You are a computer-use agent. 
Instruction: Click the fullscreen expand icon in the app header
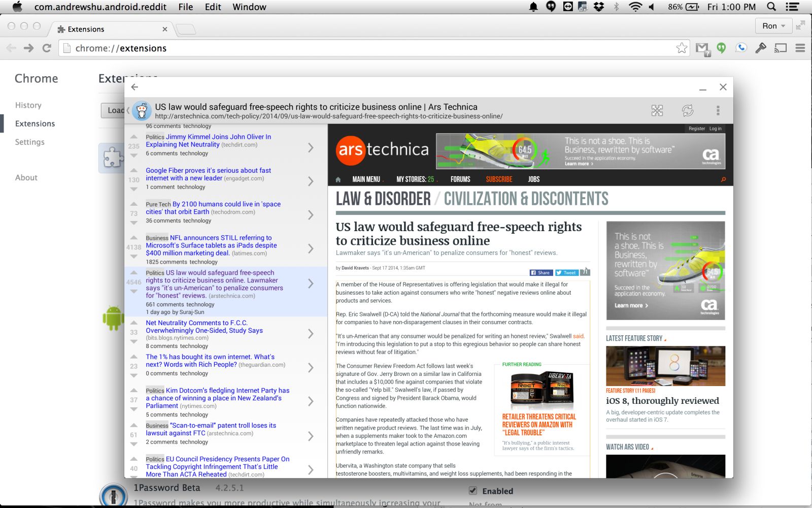657,110
